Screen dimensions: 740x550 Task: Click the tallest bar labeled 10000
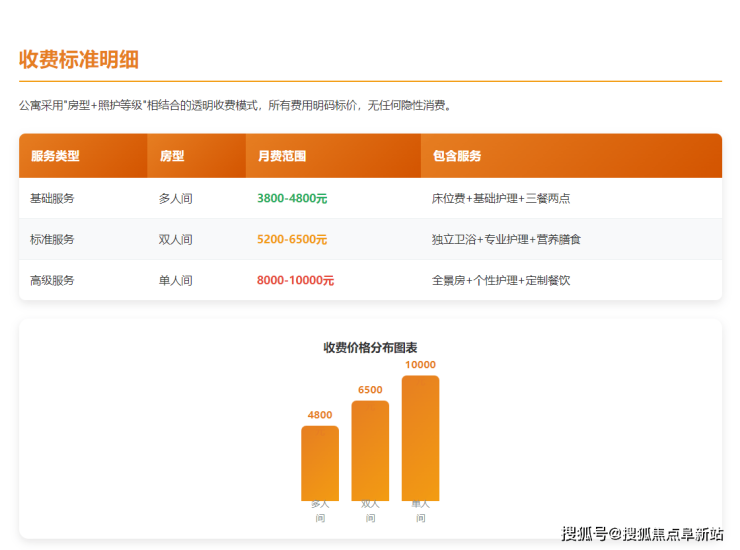[x=420, y=437]
